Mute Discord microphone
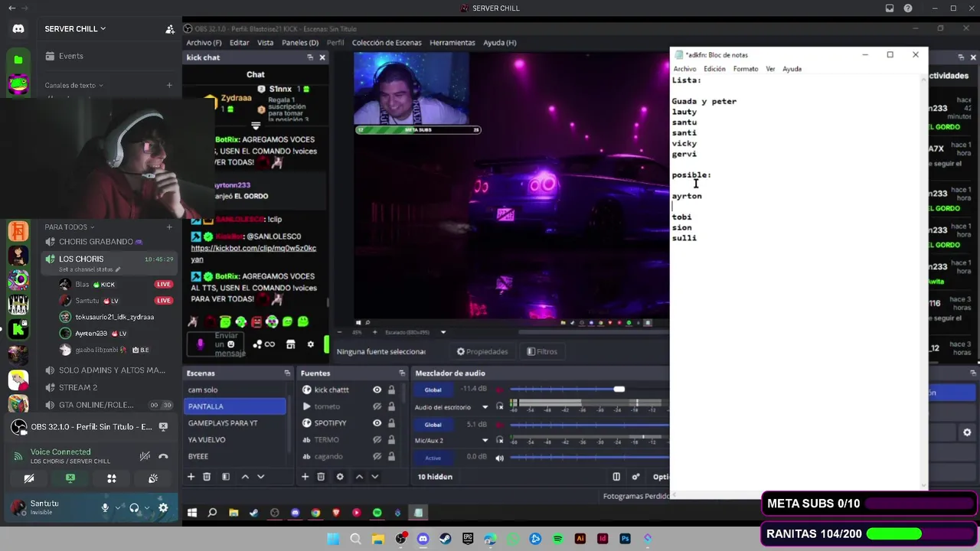980x551 pixels. click(106, 507)
